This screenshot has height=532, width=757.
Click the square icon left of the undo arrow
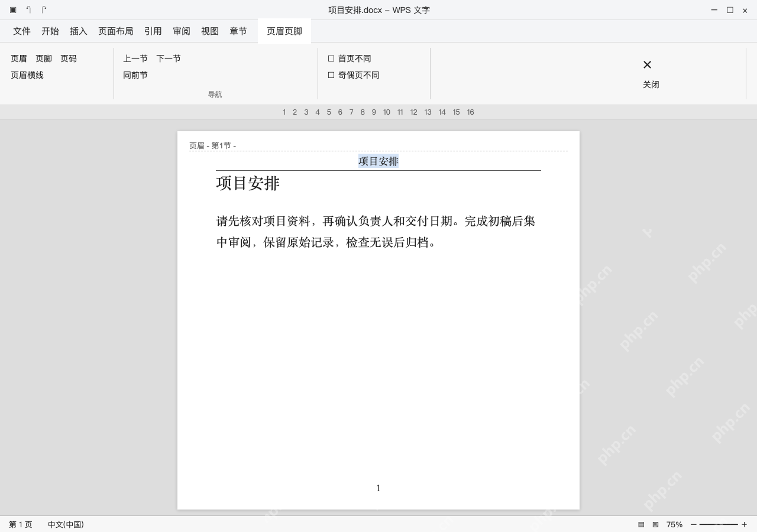click(13, 10)
